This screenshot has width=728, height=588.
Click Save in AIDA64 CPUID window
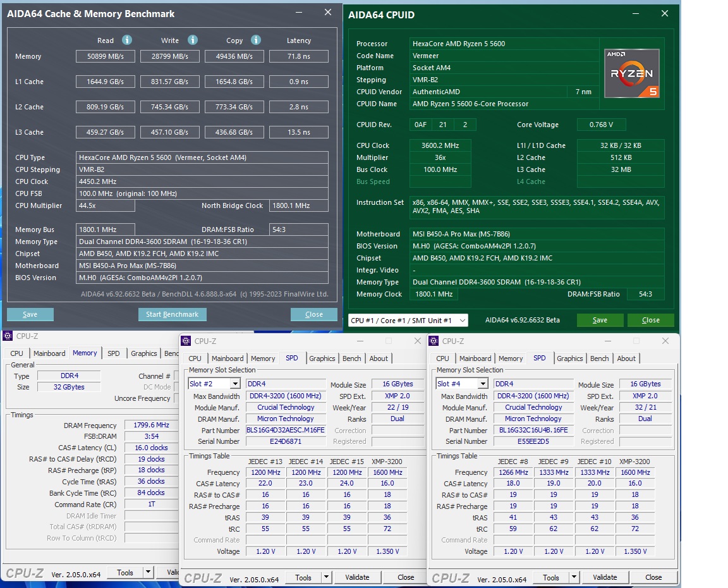pos(600,320)
